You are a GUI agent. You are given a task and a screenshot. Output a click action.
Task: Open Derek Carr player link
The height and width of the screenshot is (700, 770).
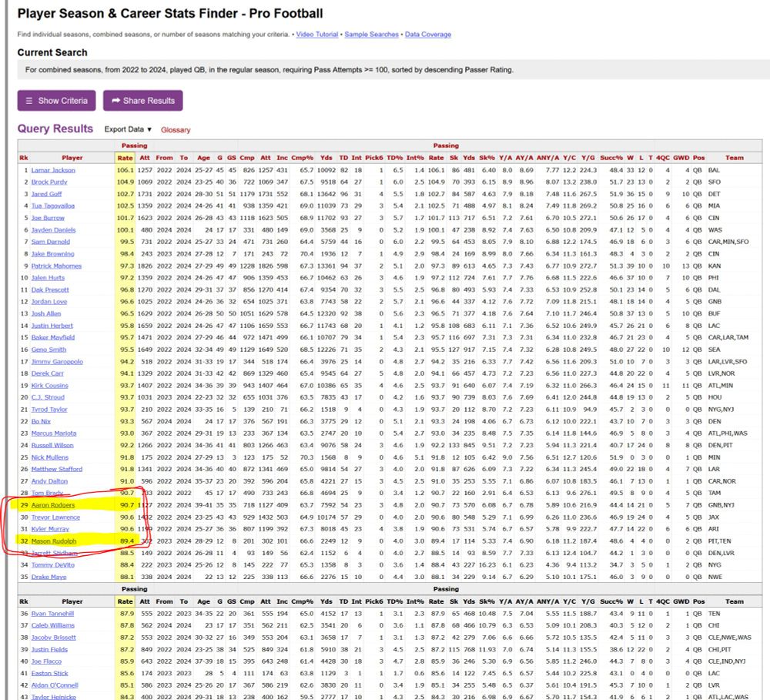[47, 373]
